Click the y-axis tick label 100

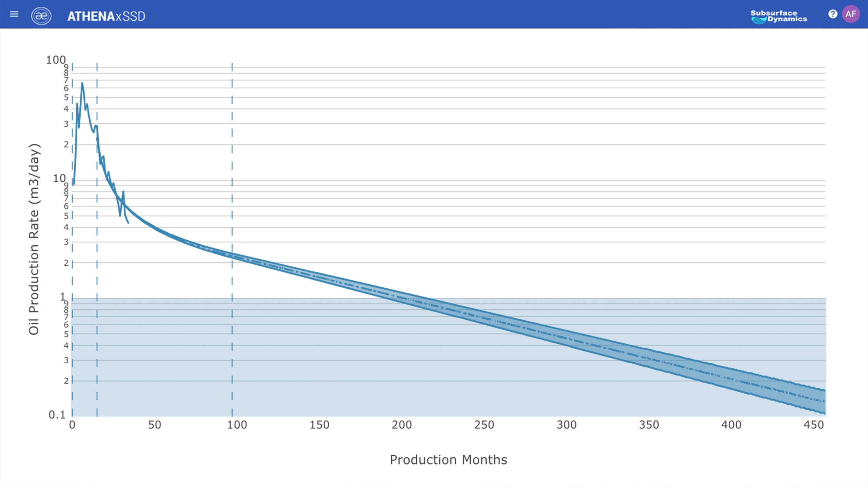click(x=56, y=60)
